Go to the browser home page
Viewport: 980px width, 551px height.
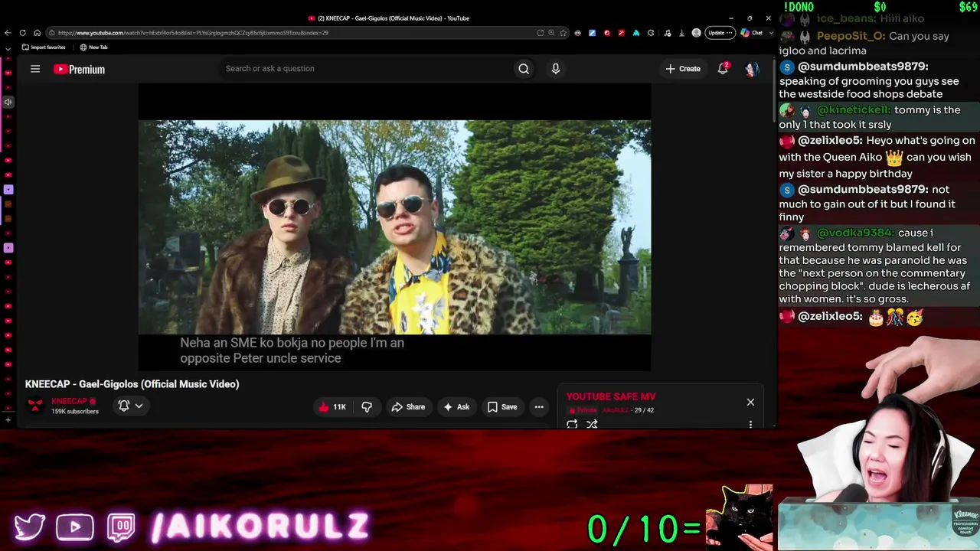point(38,33)
